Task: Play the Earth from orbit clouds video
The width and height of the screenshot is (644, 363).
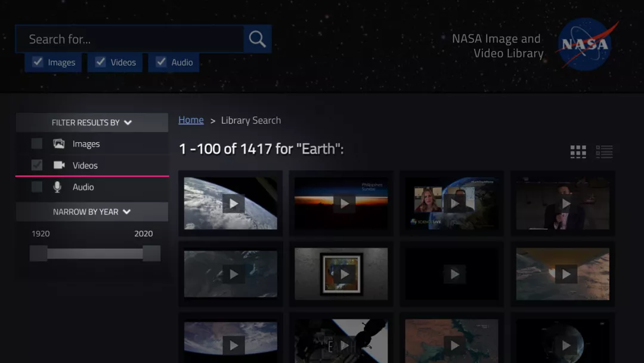Action: pos(230,203)
